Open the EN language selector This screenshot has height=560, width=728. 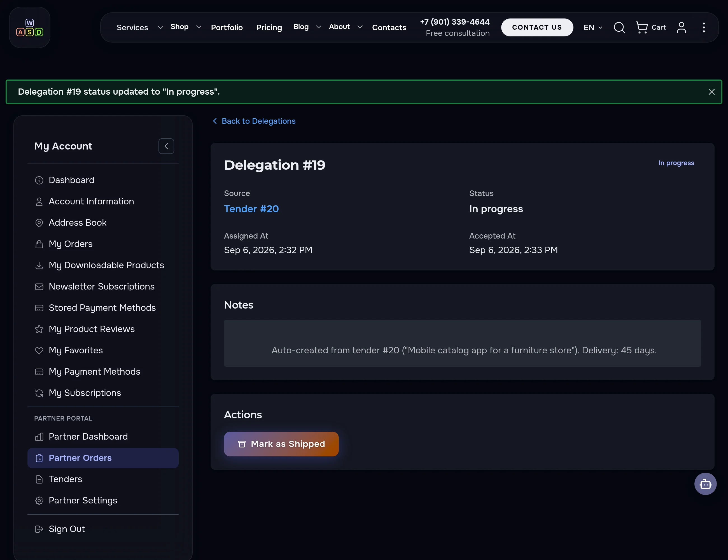(x=593, y=27)
